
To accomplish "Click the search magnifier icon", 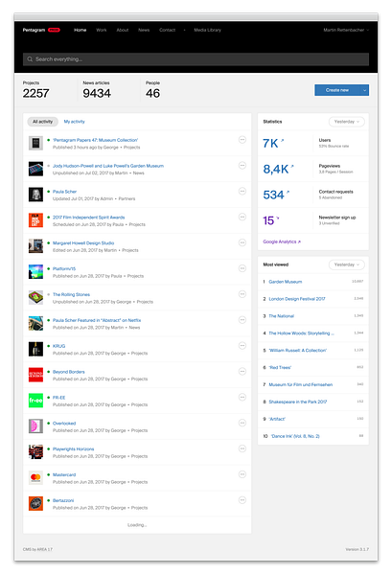I will pos(30,59).
